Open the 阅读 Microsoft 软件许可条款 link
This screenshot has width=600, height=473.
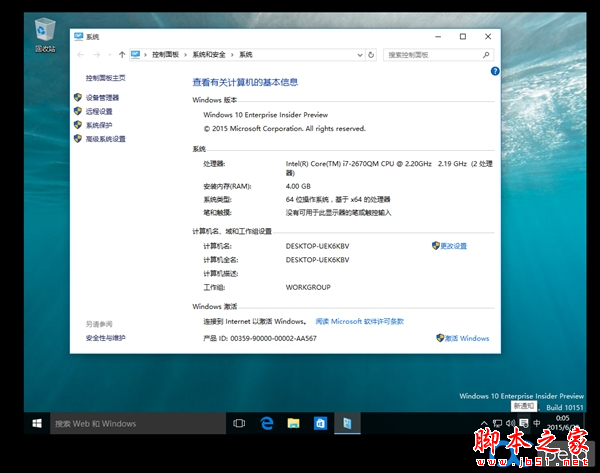(x=359, y=321)
